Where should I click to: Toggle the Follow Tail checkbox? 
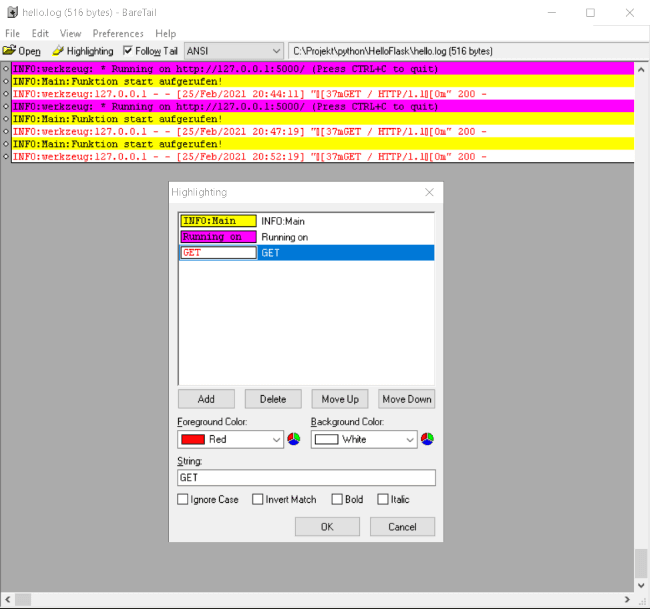click(128, 51)
